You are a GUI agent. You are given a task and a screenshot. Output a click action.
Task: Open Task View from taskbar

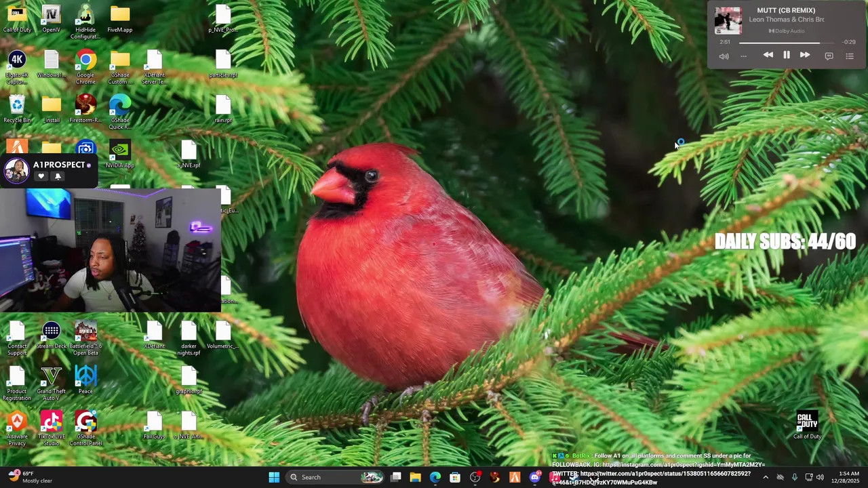(x=396, y=477)
